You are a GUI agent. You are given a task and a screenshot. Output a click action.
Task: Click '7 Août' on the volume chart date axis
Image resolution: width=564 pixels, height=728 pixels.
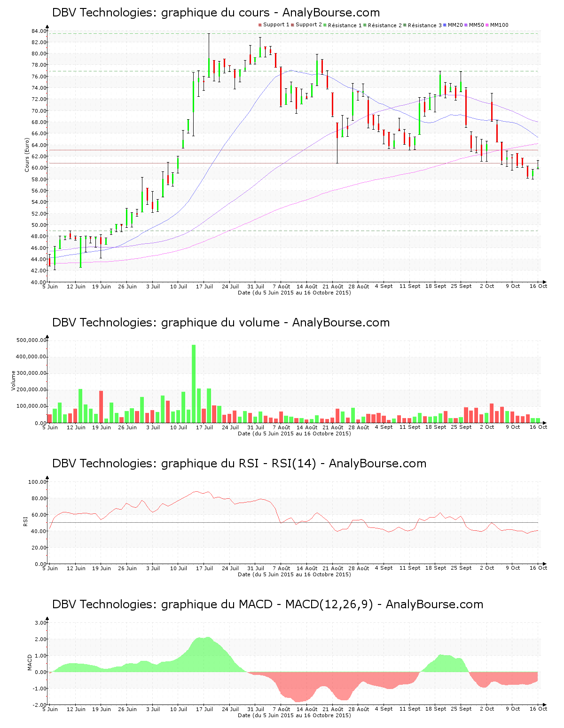point(282,427)
